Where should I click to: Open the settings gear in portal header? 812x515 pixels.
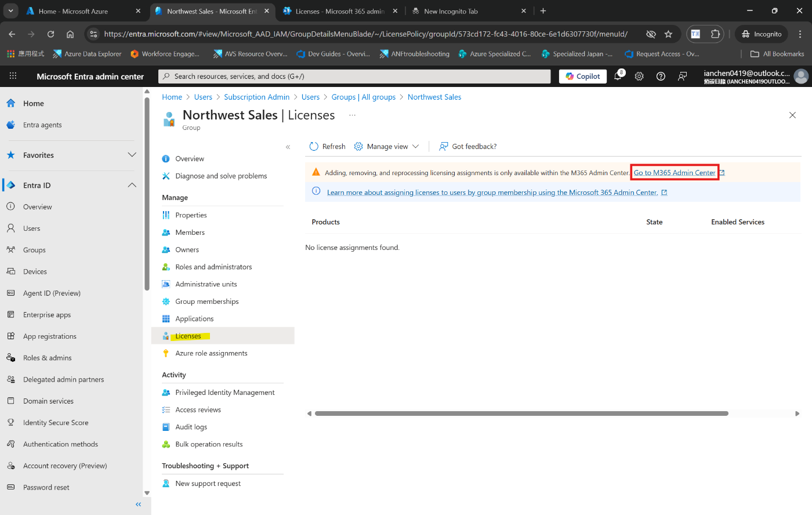tap(639, 77)
